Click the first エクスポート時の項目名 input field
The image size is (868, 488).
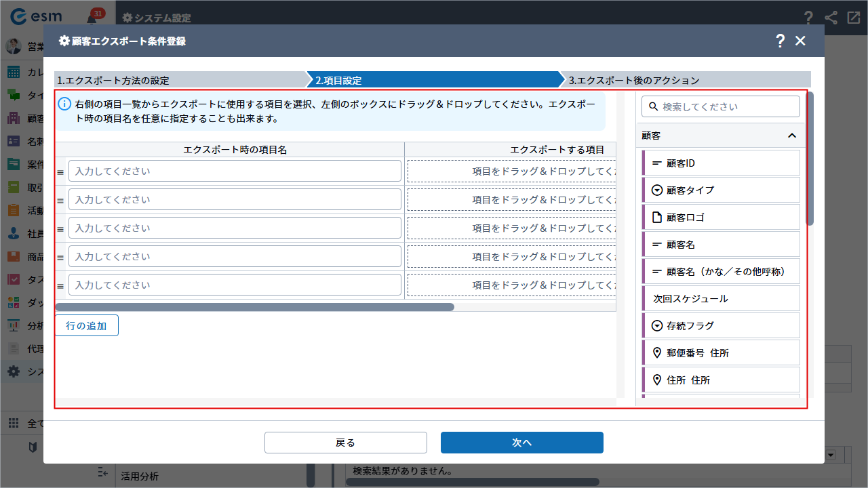(x=235, y=171)
